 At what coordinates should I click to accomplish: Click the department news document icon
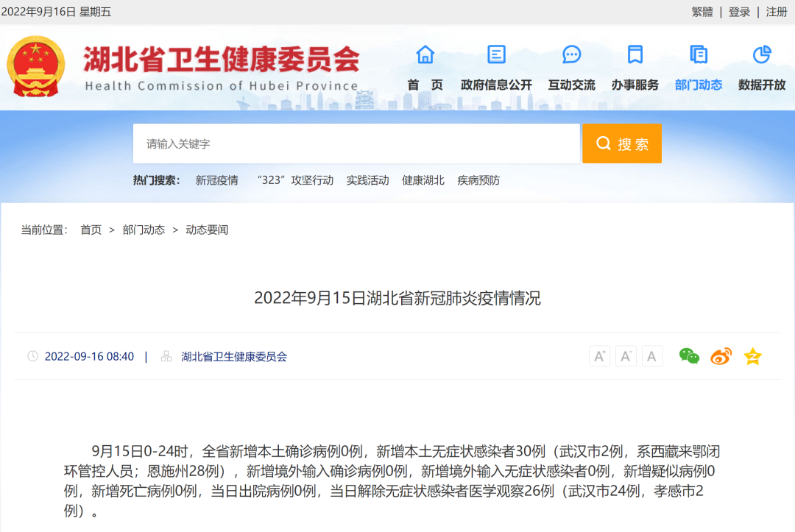[698, 54]
